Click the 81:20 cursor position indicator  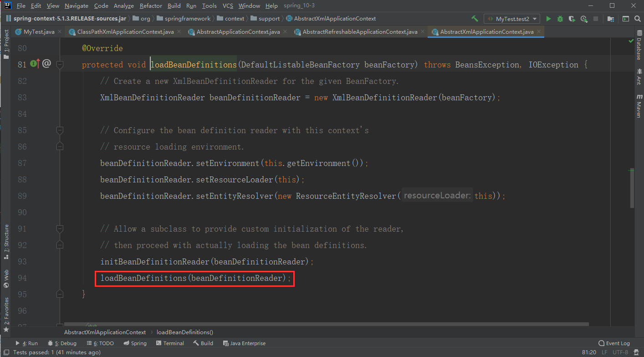pyautogui.click(x=589, y=352)
